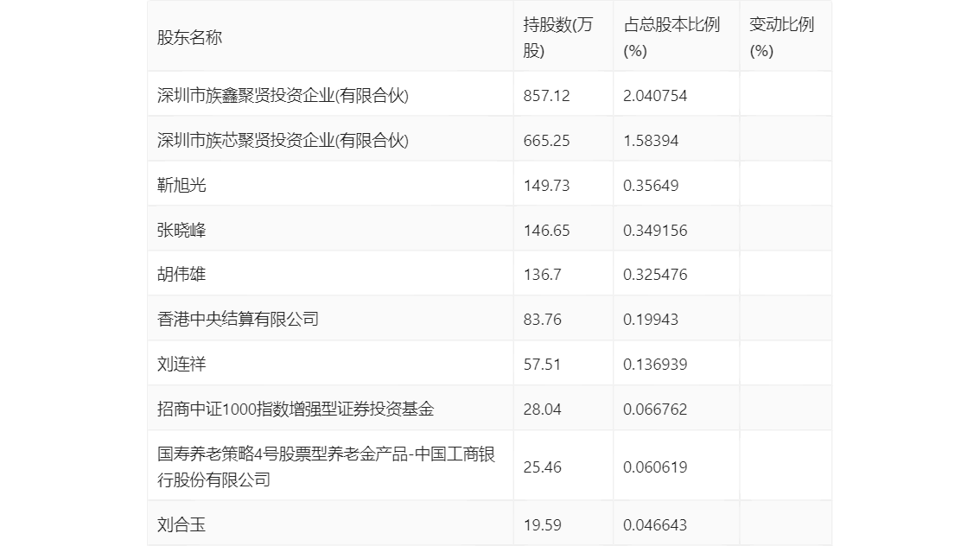Click the 股东名称 column header
The height and width of the screenshot is (546, 980).
pyautogui.click(x=189, y=37)
